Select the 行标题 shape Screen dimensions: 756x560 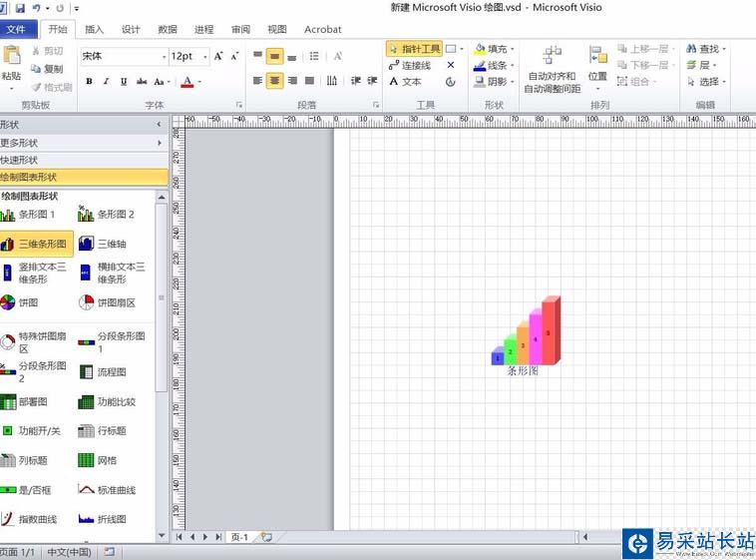102,430
